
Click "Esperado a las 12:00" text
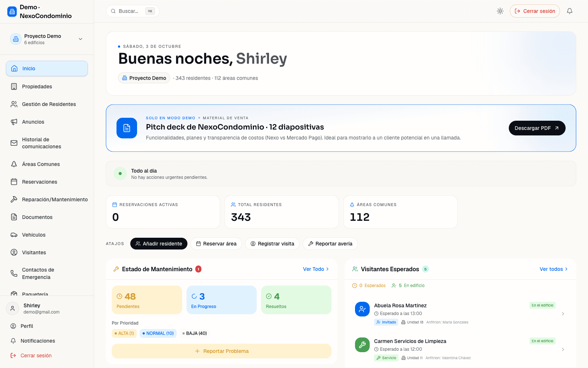(x=398, y=349)
